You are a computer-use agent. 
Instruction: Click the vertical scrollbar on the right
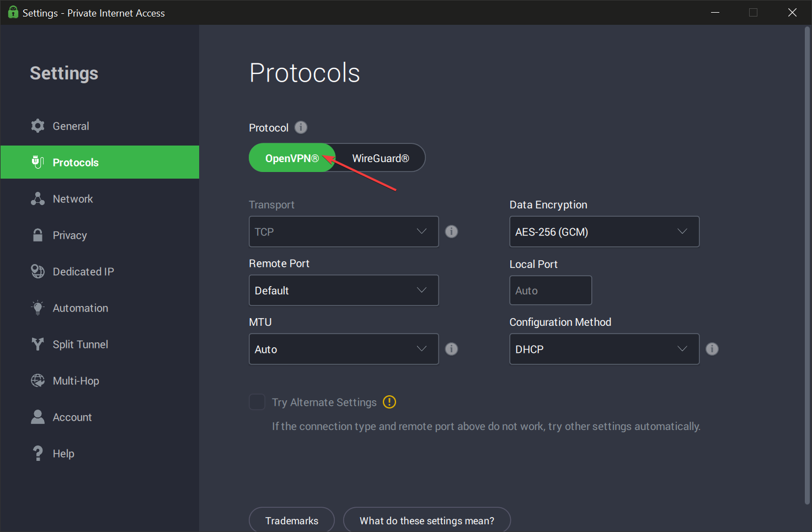point(807,266)
